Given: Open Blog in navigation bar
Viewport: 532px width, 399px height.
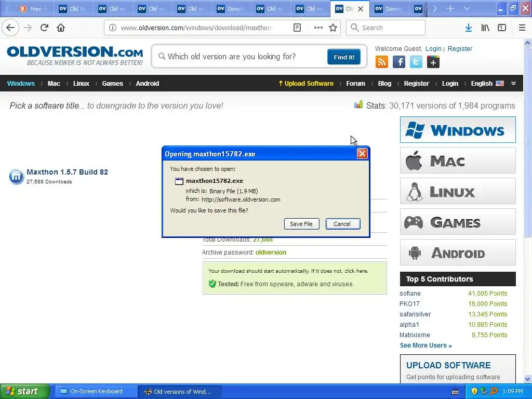Looking at the screenshot, I should coord(384,84).
